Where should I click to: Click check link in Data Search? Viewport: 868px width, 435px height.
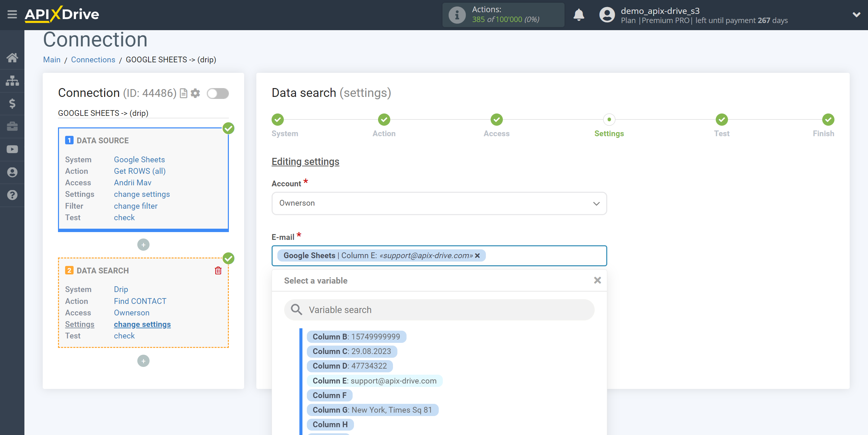(x=124, y=336)
